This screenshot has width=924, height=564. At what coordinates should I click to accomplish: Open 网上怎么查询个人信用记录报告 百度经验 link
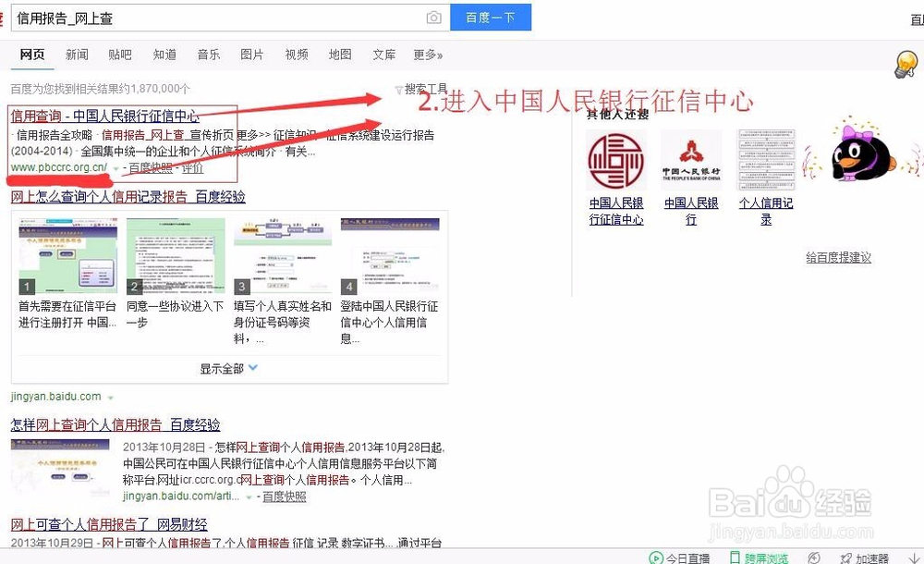click(128, 196)
